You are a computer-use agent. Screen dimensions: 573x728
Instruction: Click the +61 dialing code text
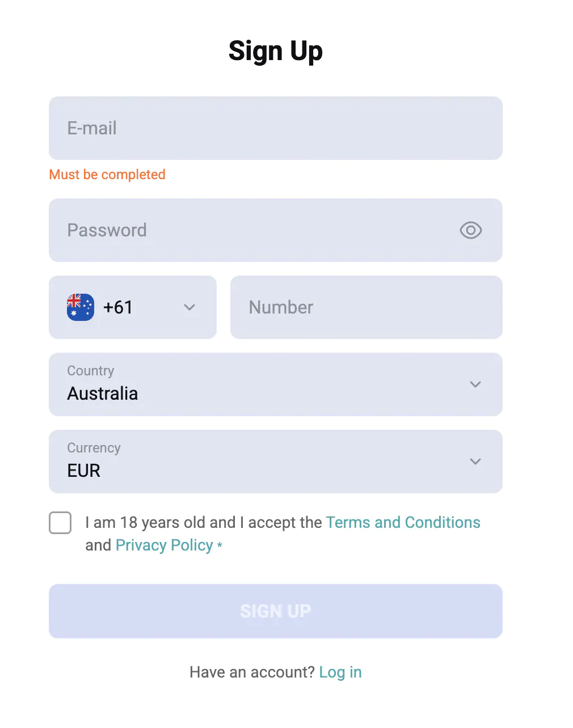tap(118, 307)
